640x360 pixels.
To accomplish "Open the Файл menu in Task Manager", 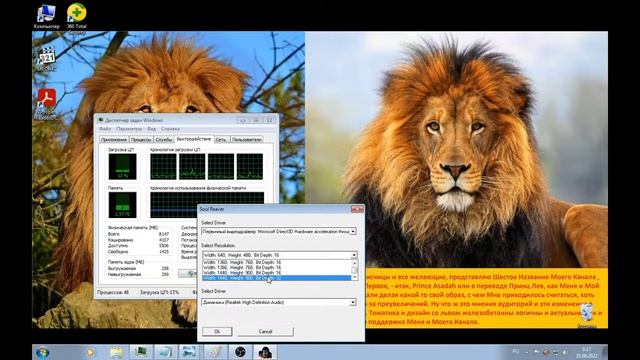I will [x=104, y=129].
